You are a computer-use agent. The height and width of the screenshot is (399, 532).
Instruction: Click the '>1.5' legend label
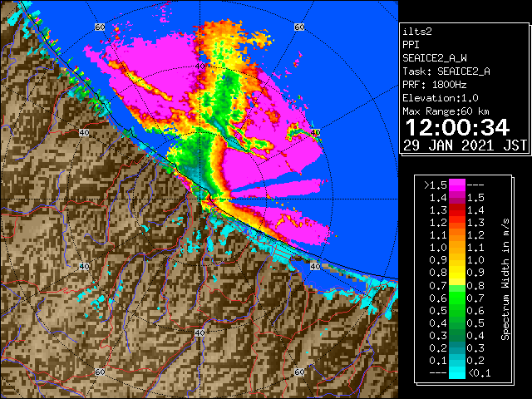[x=436, y=185]
